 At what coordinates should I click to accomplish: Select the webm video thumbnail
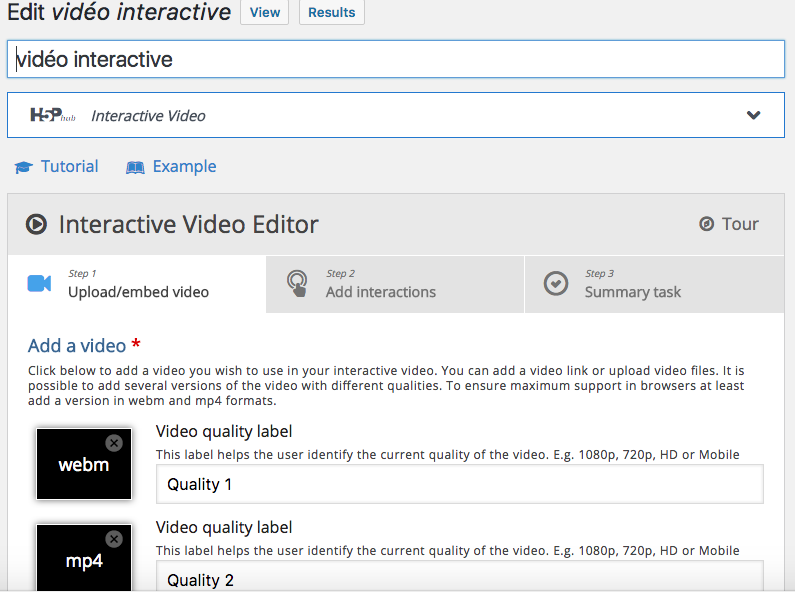tap(84, 464)
